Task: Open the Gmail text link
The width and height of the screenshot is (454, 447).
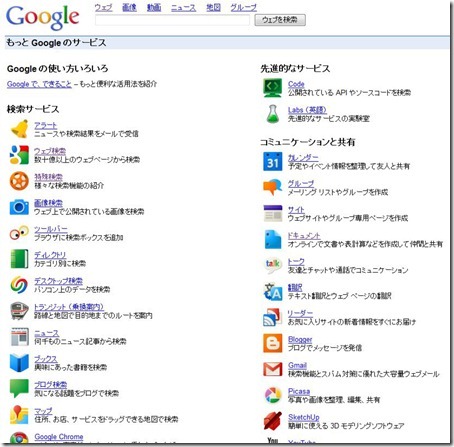Action: [x=297, y=365]
